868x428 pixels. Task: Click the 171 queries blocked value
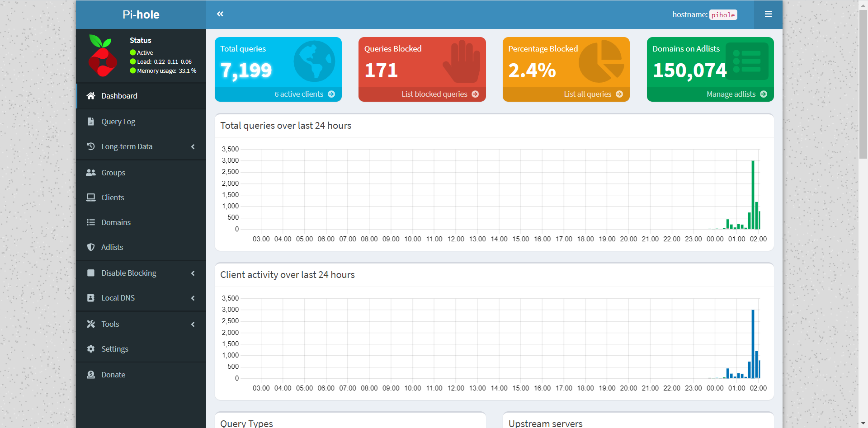point(381,71)
